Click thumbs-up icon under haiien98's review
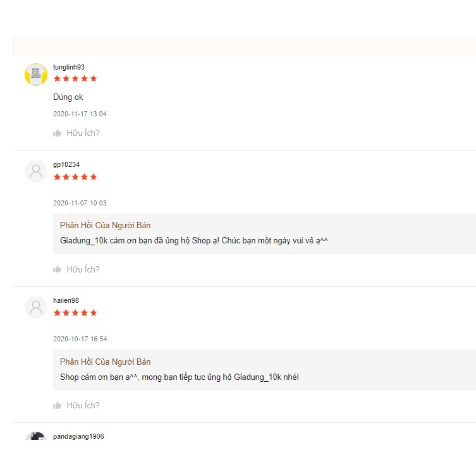Image resolution: width=476 pixels, height=476 pixels. [x=58, y=405]
